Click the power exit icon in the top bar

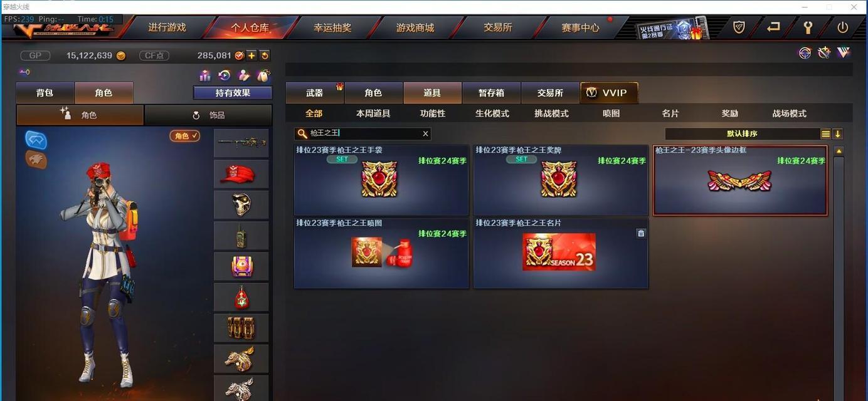click(x=842, y=28)
